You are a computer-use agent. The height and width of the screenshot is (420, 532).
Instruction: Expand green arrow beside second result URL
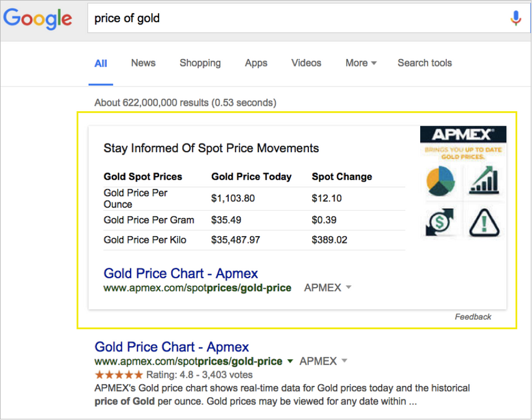(x=289, y=361)
